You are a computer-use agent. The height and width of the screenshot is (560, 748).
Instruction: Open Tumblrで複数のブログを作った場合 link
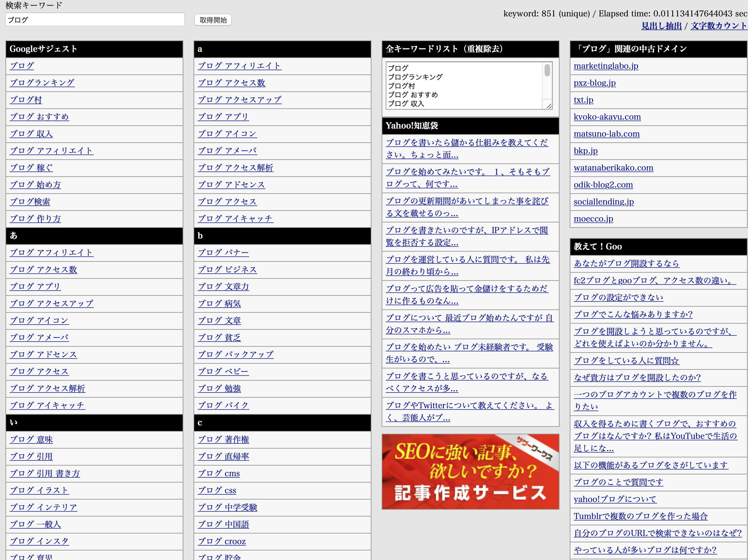(641, 516)
